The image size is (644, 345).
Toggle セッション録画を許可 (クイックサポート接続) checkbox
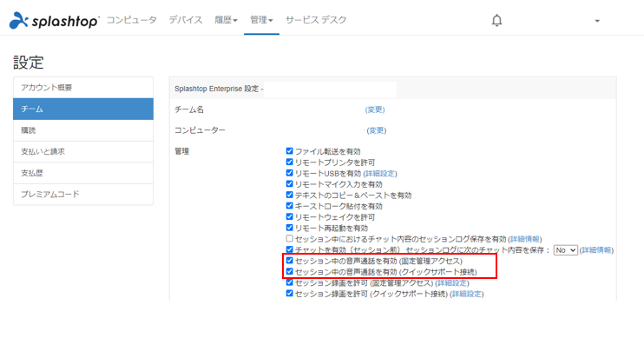290,293
